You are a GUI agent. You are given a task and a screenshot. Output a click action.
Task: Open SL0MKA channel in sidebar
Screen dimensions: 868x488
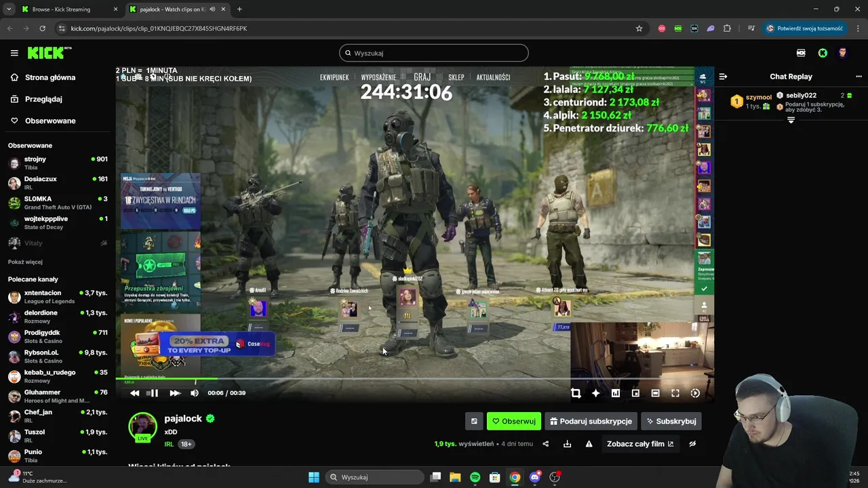click(58, 203)
